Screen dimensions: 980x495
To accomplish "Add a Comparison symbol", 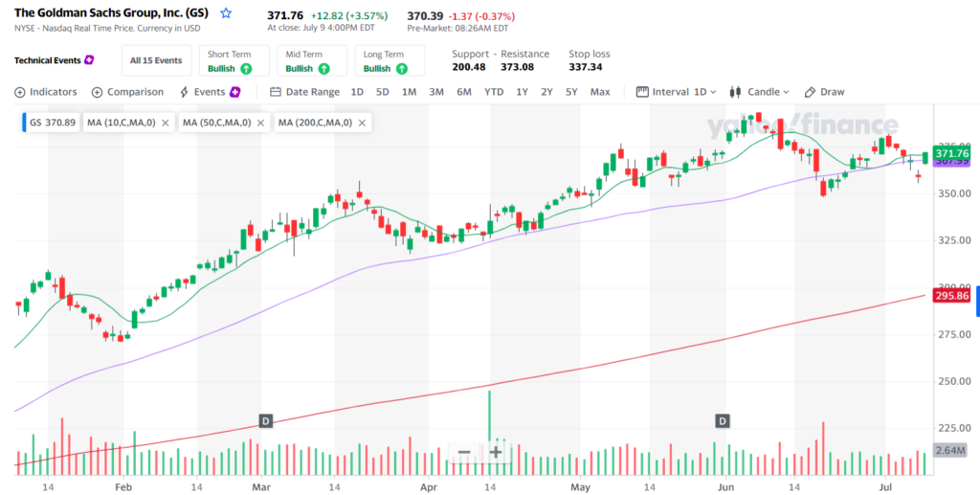I will click(x=127, y=92).
